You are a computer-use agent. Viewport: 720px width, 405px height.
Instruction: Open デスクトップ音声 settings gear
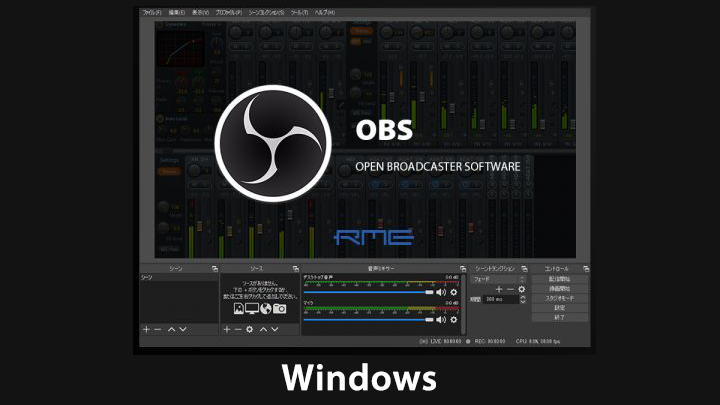pyautogui.click(x=454, y=292)
